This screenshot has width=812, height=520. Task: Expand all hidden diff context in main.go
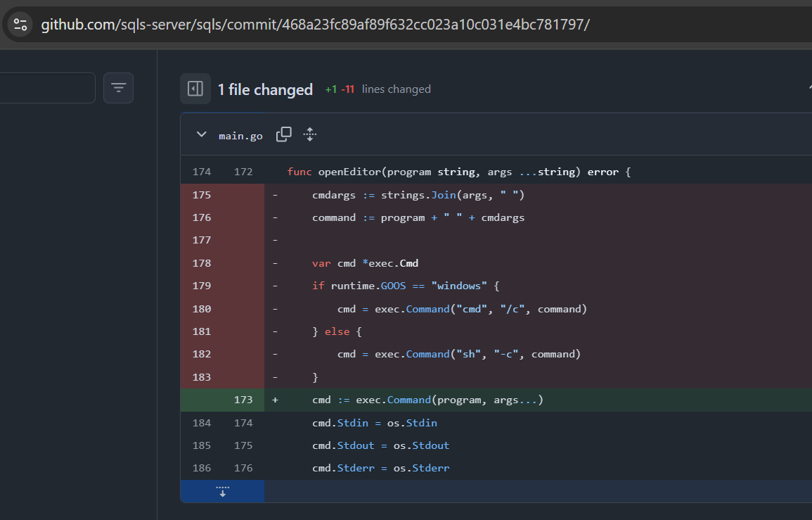tap(309, 134)
